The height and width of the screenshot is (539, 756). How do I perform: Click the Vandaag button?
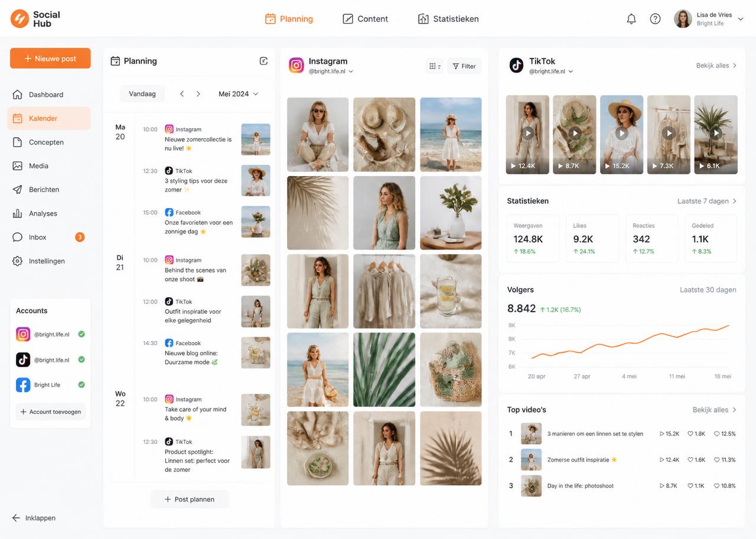click(x=142, y=94)
